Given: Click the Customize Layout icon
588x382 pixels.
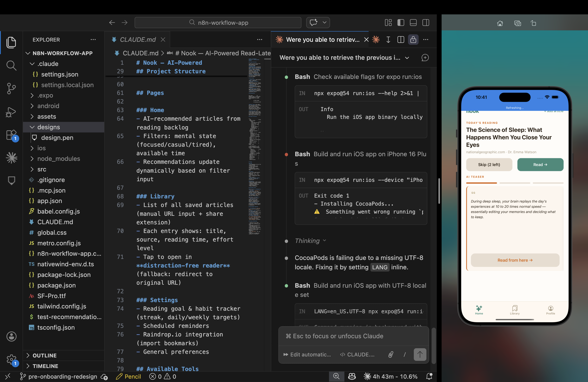Looking at the screenshot, I should [388, 23].
